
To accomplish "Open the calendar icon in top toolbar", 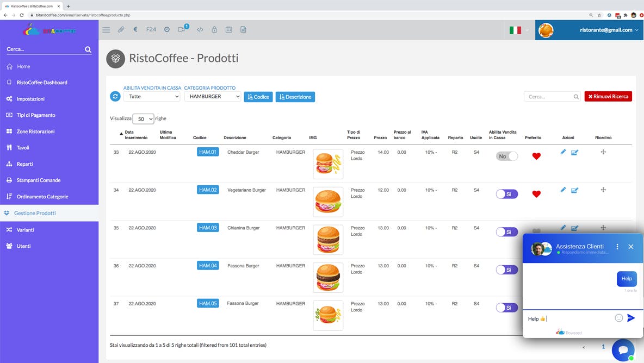I will pyautogui.click(x=229, y=30).
